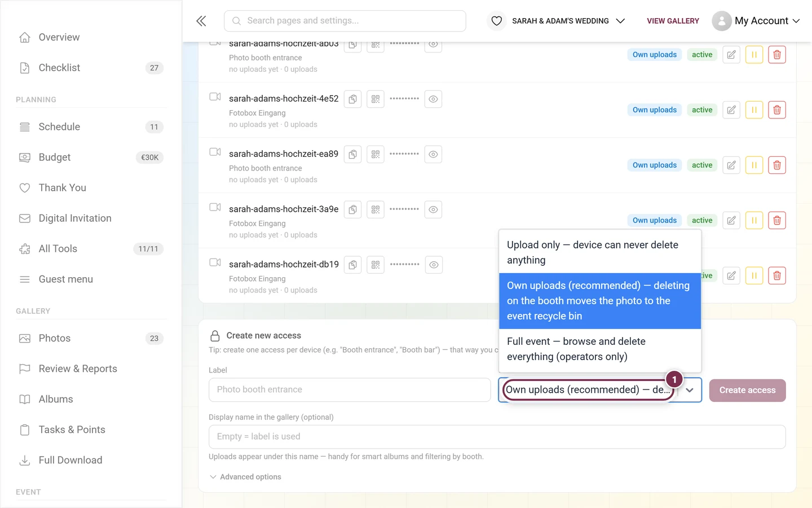The image size is (812, 508).
Task: Click active badge for sarah-adams-hochzeit-ea89
Action: (702, 165)
